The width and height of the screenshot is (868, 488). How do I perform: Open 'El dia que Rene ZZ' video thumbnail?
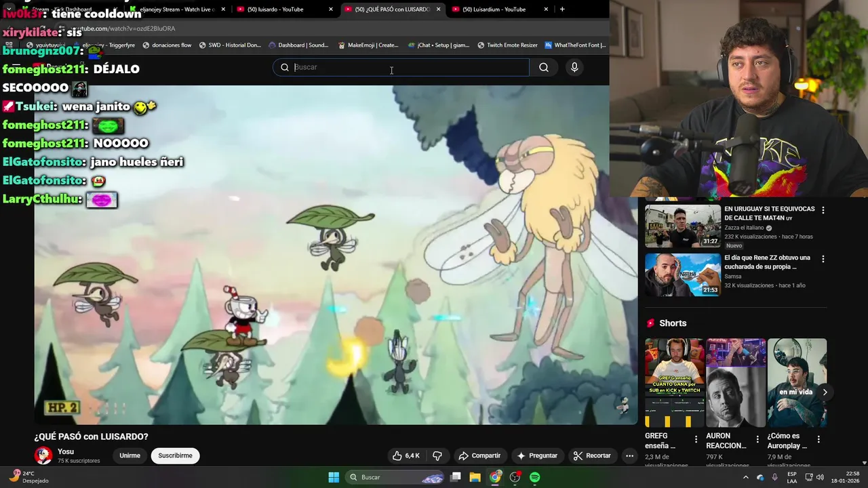tap(683, 274)
